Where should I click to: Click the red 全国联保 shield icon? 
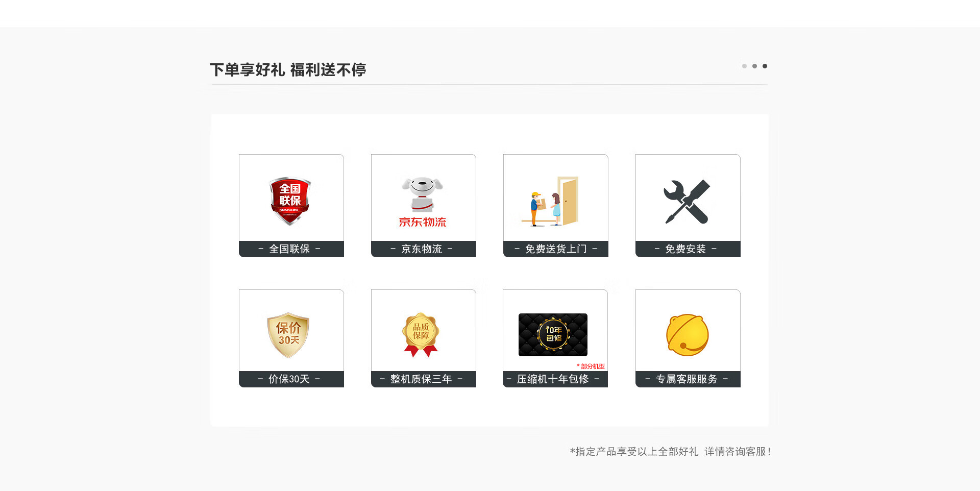point(290,201)
